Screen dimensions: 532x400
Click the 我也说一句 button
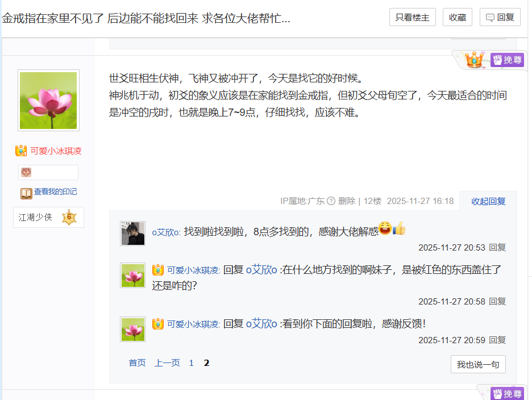478,364
